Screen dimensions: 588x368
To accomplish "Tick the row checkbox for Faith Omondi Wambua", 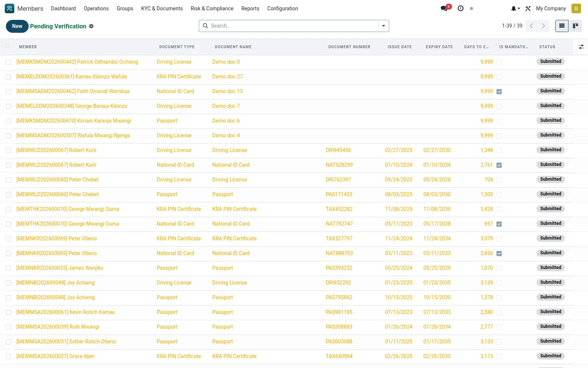I will pyautogui.click(x=8, y=92).
